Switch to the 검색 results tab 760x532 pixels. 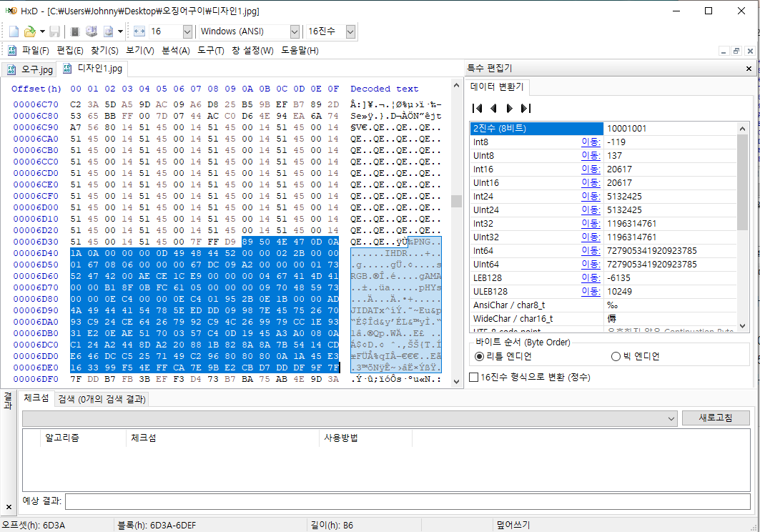pos(102,399)
